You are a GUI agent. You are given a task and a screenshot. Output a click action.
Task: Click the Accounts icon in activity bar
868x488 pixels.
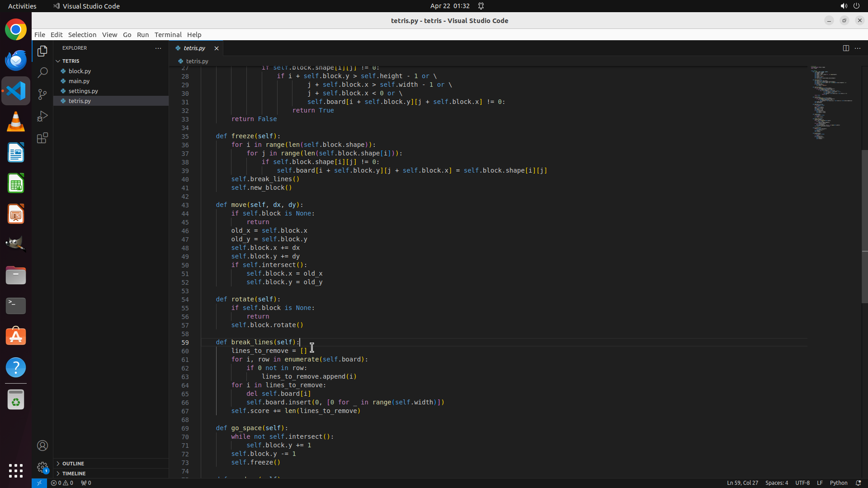[42, 446]
